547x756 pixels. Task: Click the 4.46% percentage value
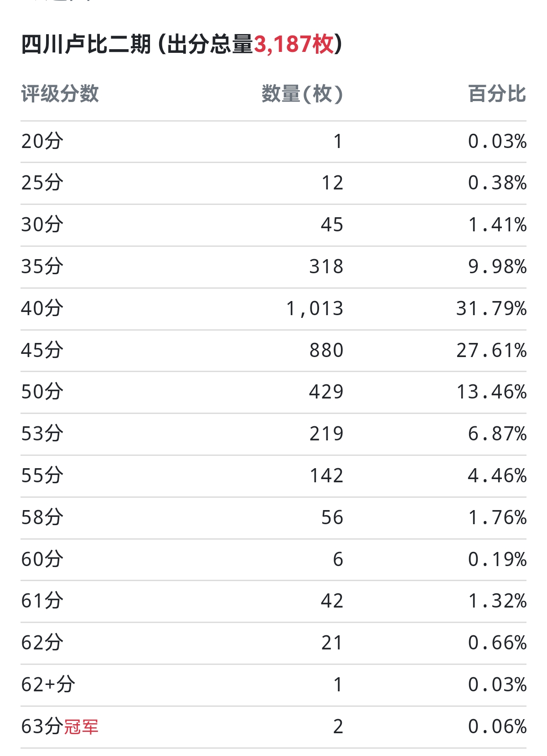pyautogui.click(x=497, y=476)
